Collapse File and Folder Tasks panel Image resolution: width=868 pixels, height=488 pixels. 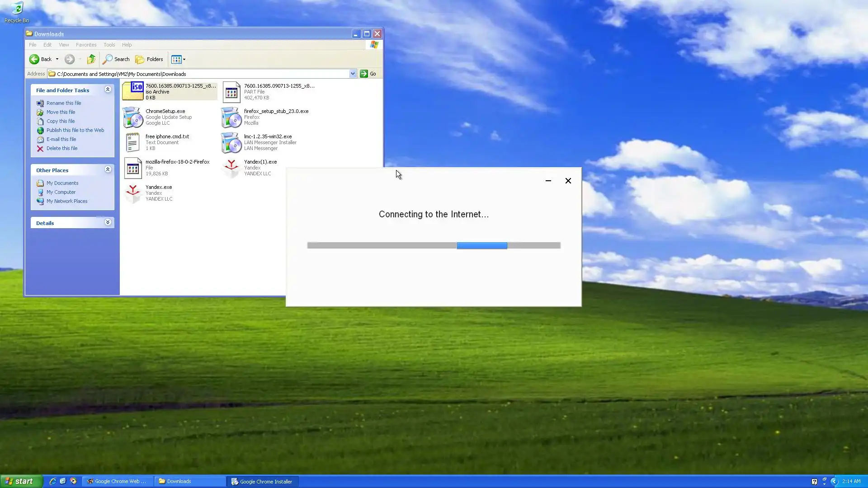pyautogui.click(x=108, y=89)
